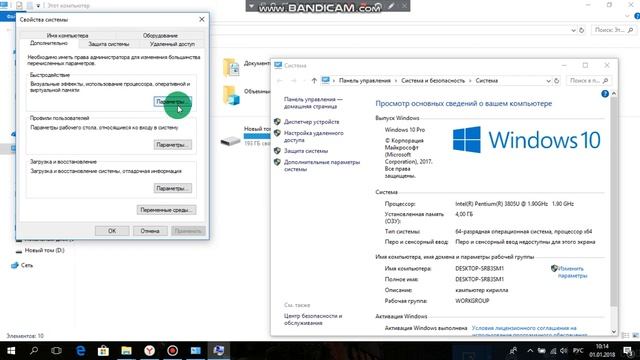The image size is (640, 360).
Task: Switch to Защита системы tab
Action: (109, 44)
